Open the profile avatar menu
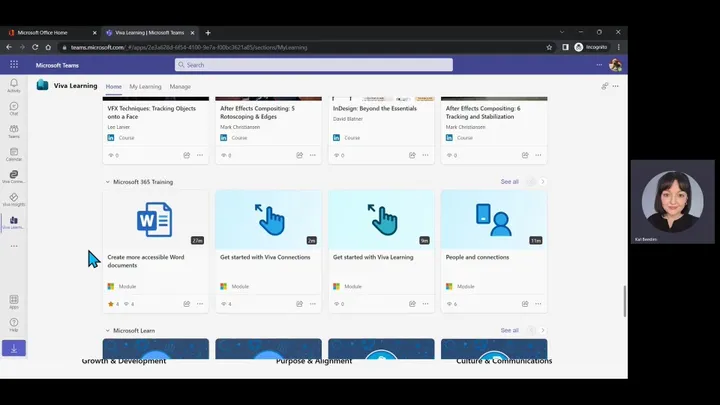720x405 pixels. 615,65
